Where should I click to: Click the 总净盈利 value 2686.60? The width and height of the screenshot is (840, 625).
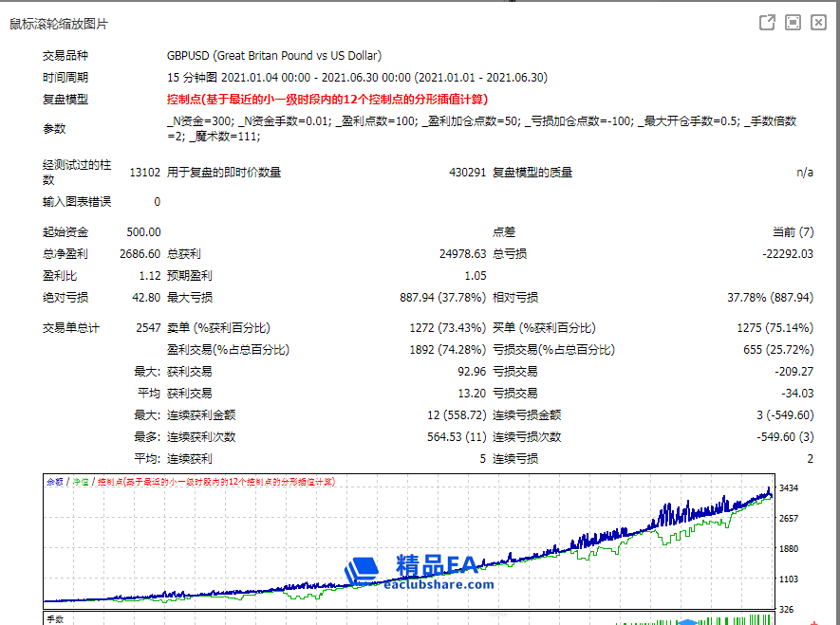click(140, 254)
